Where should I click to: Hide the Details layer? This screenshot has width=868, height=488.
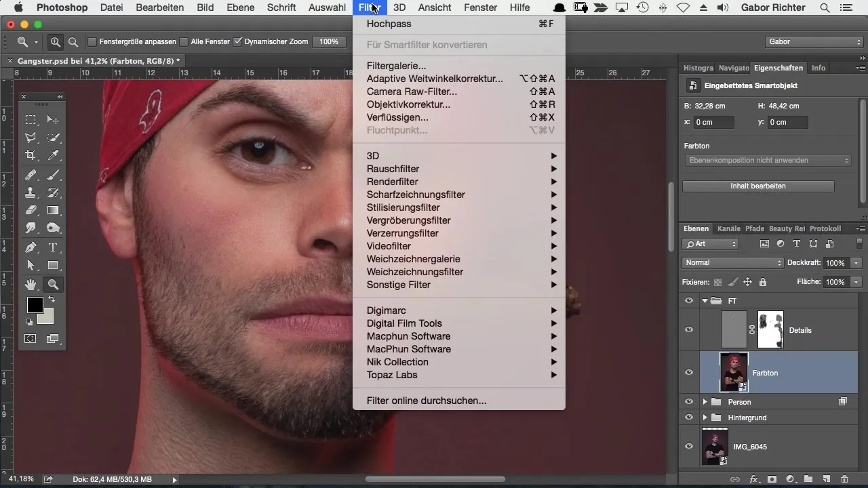689,330
